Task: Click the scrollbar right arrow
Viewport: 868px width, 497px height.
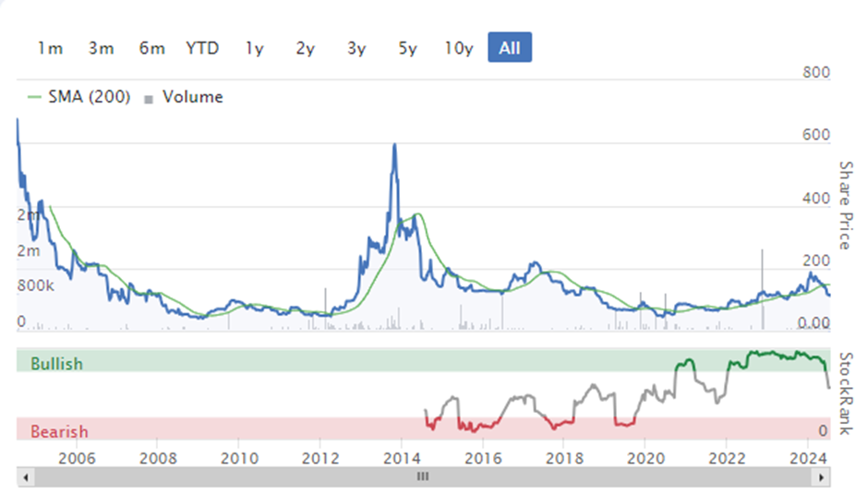Action: point(822,477)
